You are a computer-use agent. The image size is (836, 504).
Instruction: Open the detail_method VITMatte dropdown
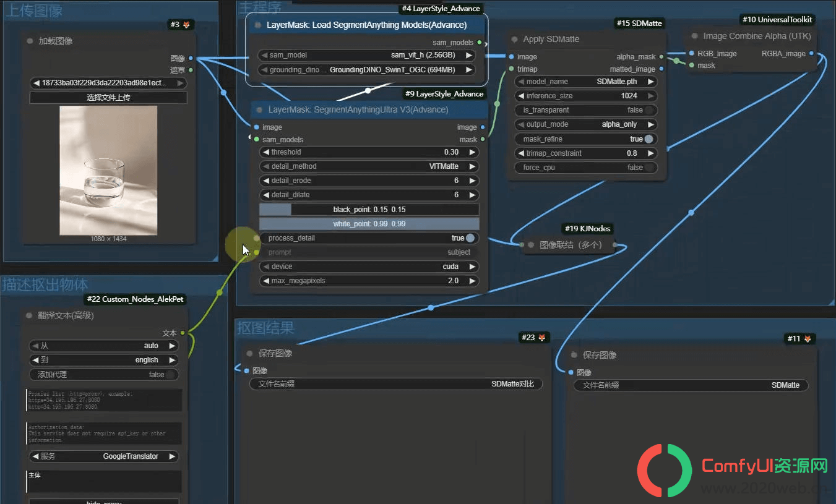click(x=369, y=166)
